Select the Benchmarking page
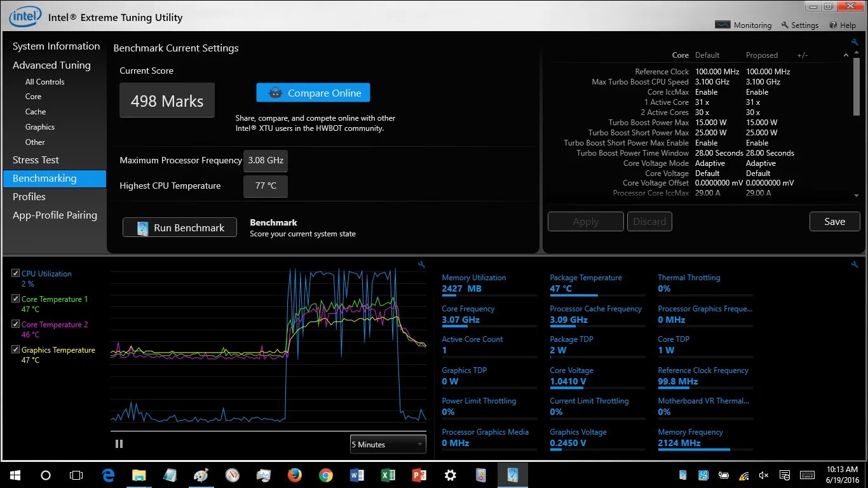 (x=55, y=179)
